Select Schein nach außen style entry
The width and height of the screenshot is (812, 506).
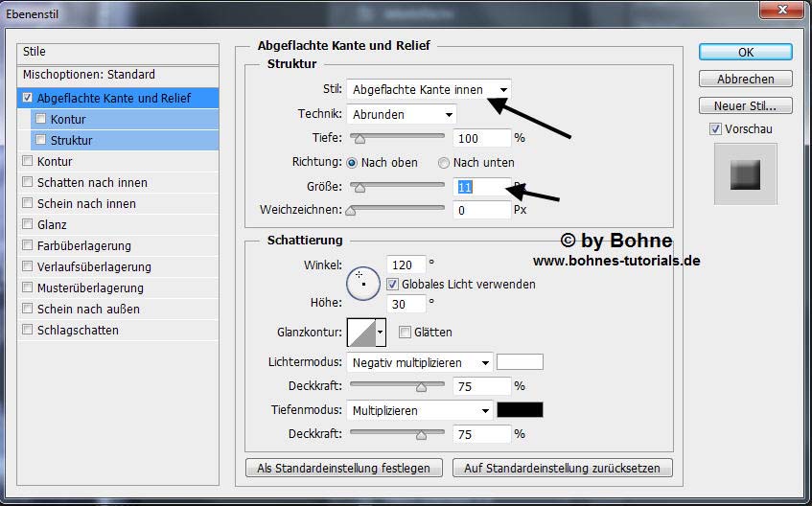point(88,310)
